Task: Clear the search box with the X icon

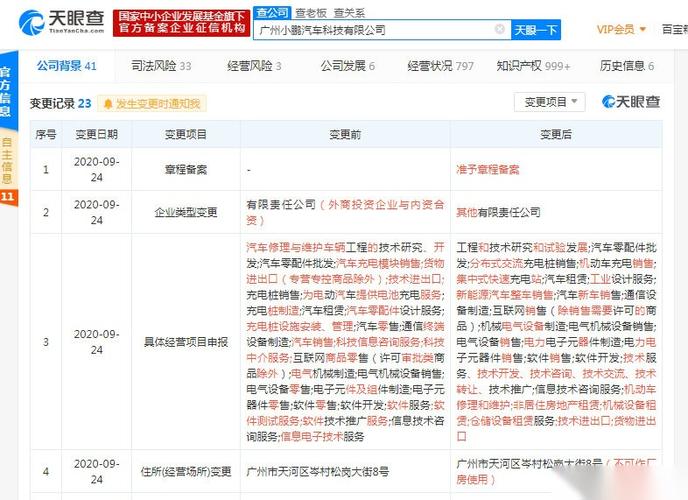Action: point(499,29)
